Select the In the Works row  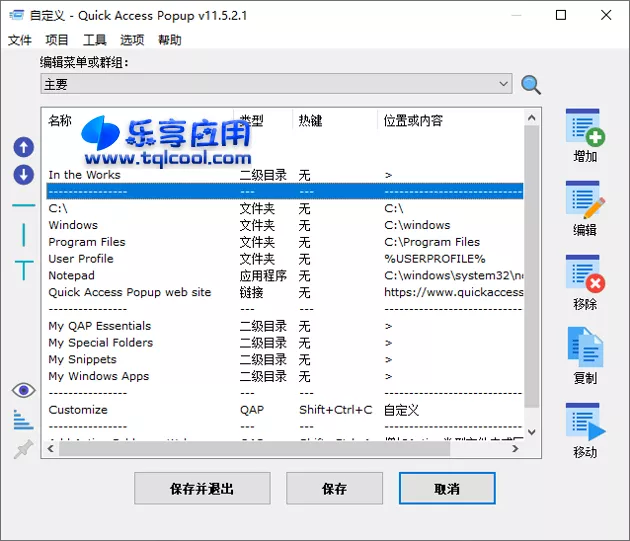(x=285, y=175)
